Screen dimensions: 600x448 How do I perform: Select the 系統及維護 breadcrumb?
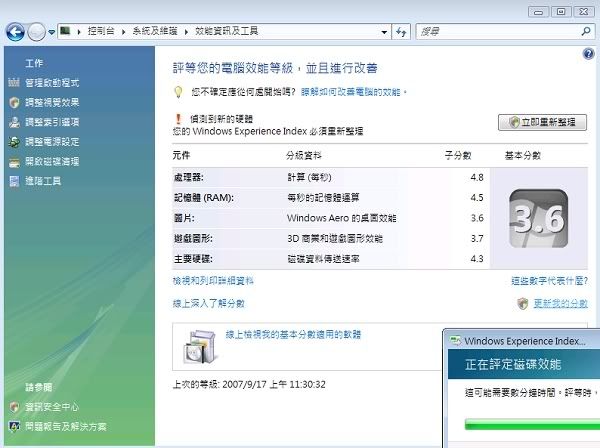[x=155, y=31]
